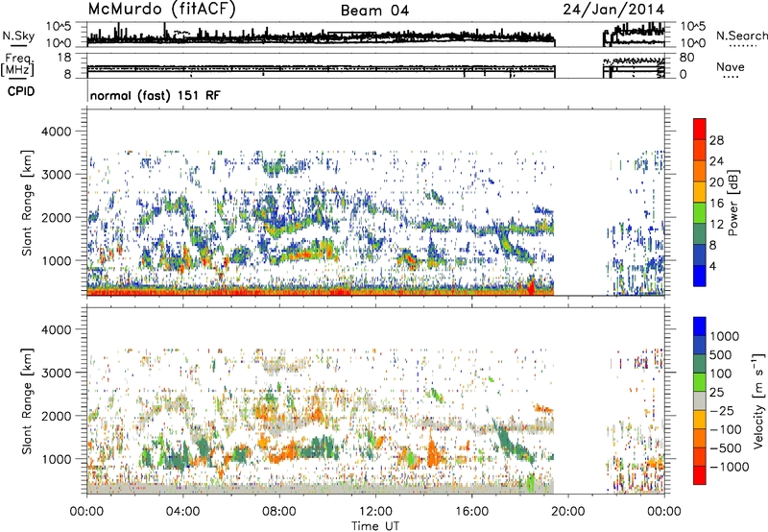
Task: Click the '−1000' value on velocity colorbar
Action: (730, 467)
